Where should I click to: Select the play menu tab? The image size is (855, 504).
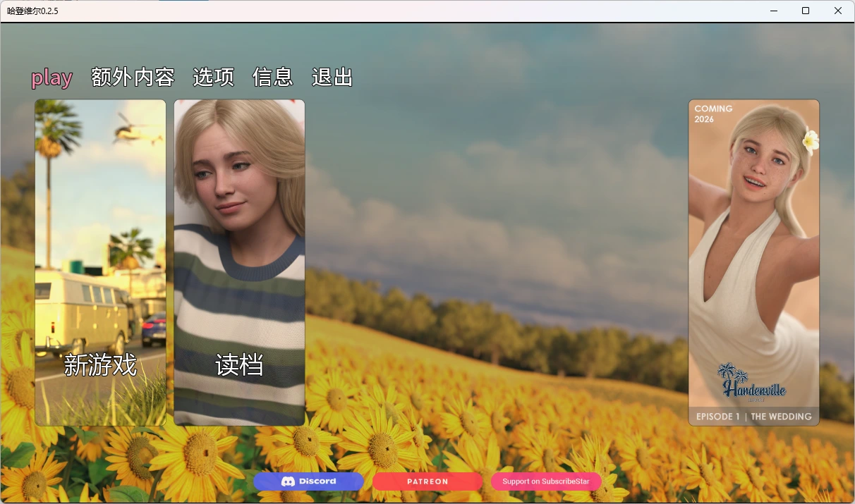51,77
